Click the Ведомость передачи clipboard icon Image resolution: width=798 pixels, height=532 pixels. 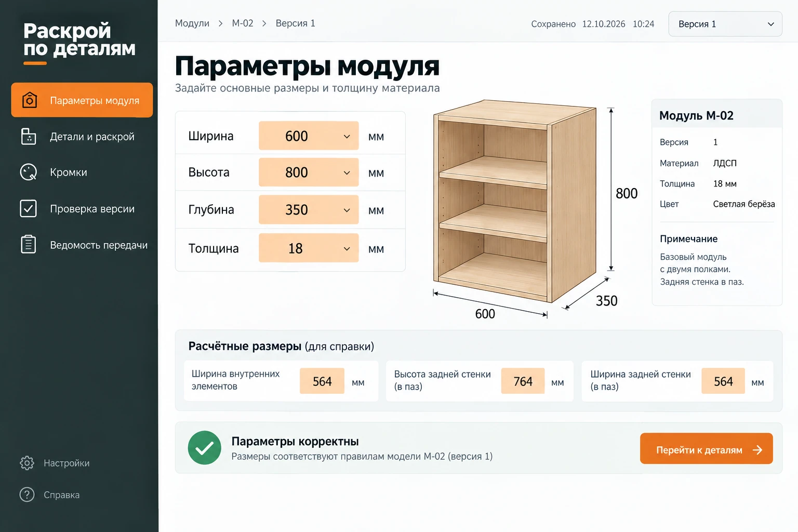tap(28, 244)
